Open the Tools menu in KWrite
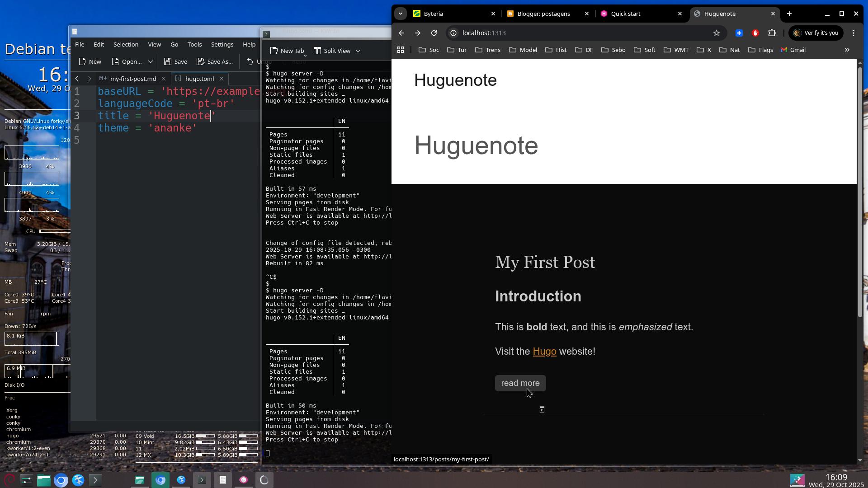 [194, 45]
